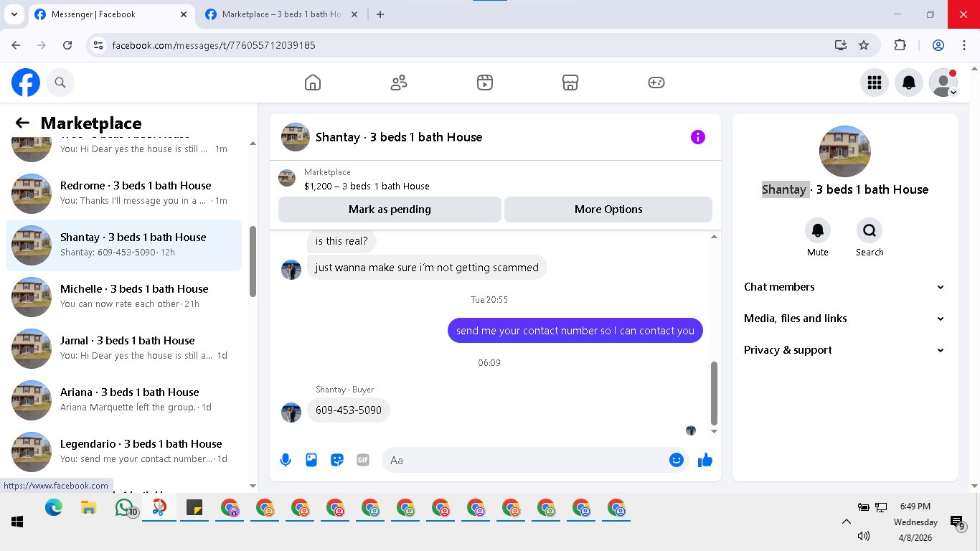The height and width of the screenshot is (551, 980).
Task: Attach a photo using image icon
Action: click(311, 460)
